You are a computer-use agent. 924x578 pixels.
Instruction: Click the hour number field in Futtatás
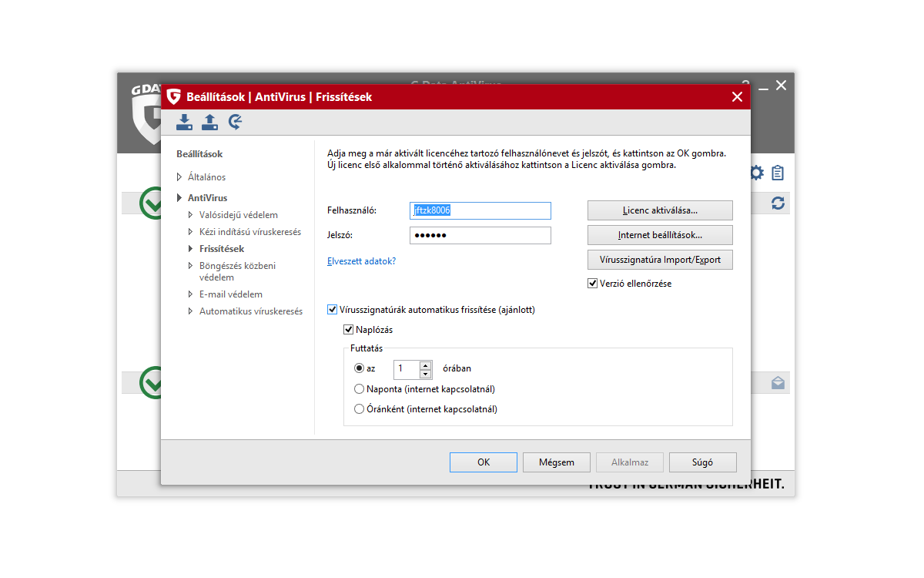tap(407, 369)
